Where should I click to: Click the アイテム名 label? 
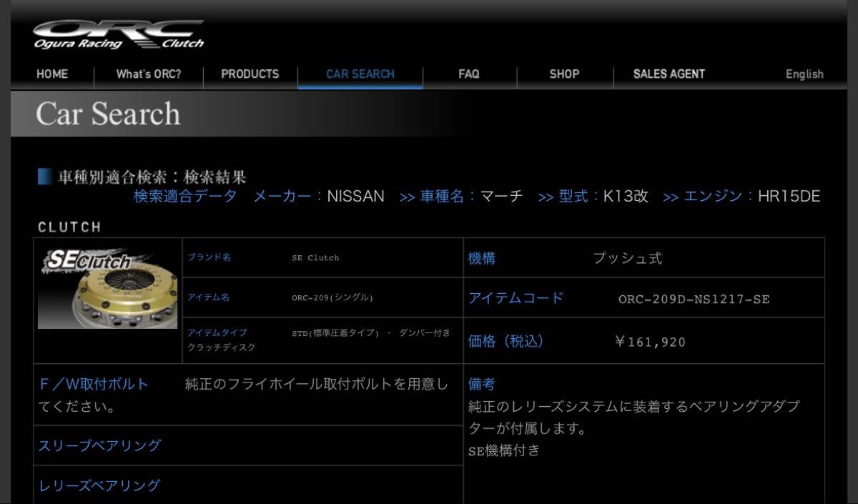[209, 297]
